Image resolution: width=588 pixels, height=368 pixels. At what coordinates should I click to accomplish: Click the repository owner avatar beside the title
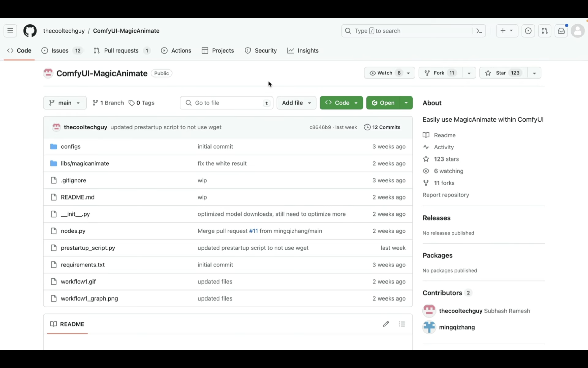click(x=48, y=73)
